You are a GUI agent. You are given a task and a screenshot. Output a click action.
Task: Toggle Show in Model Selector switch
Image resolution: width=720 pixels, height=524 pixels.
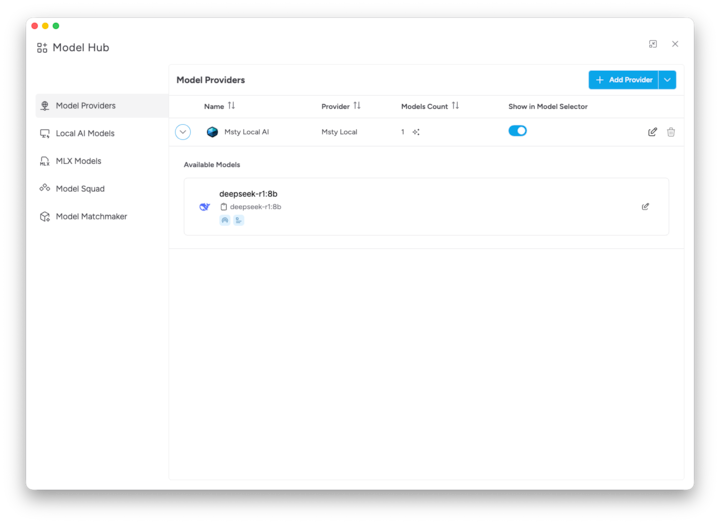pos(517,131)
